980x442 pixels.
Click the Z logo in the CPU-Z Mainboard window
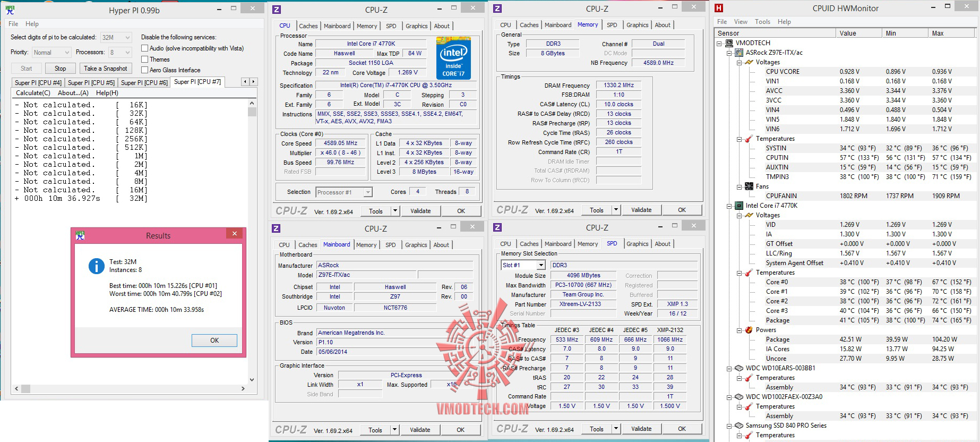pyautogui.click(x=276, y=228)
